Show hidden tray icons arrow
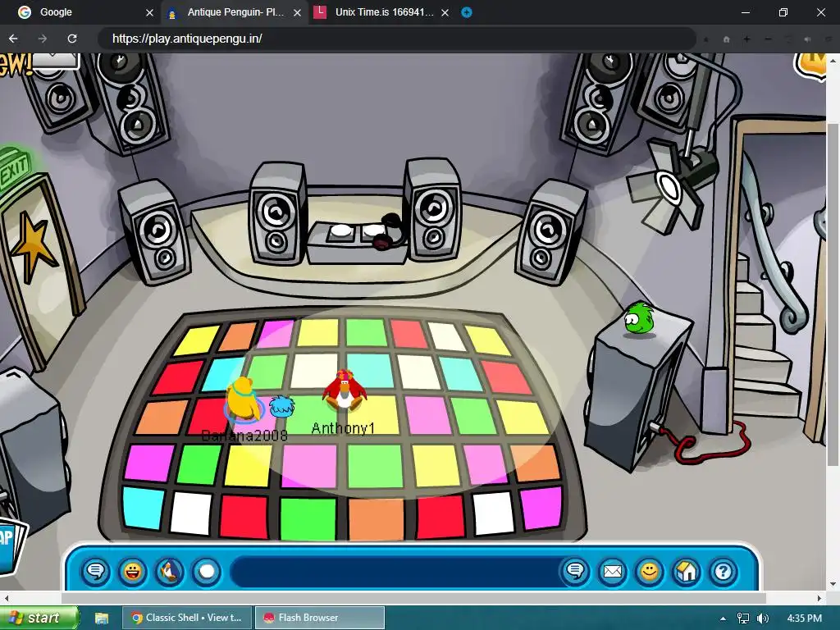Image resolution: width=840 pixels, height=630 pixels. click(x=723, y=619)
